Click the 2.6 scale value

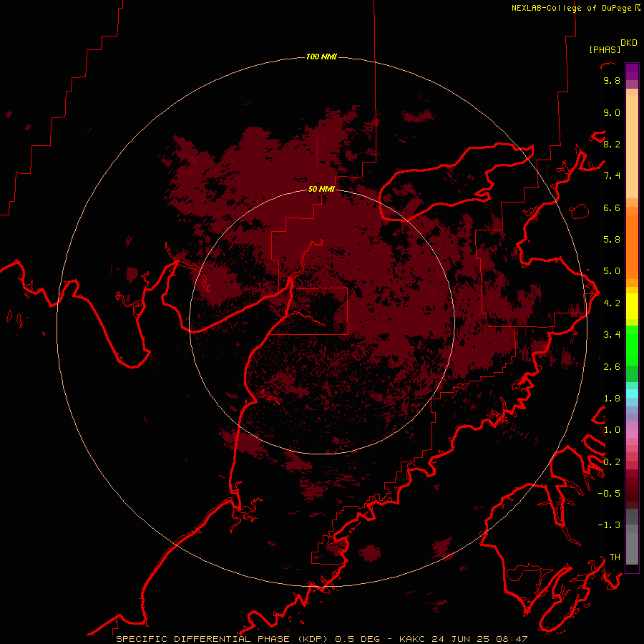(612, 367)
